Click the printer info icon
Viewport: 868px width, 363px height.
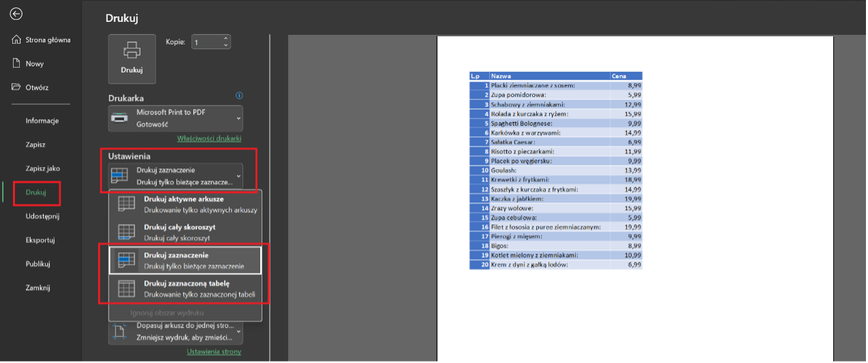[x=239, y=96]
